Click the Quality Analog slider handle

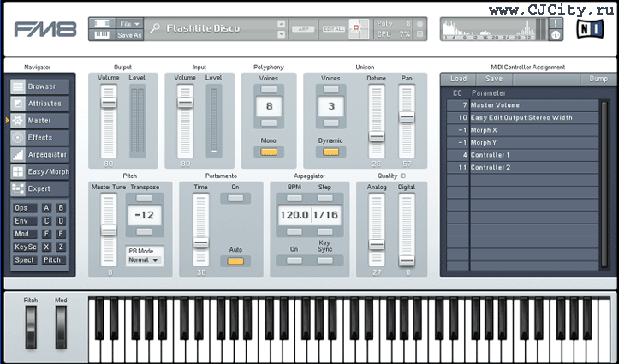(x=376, y=244)
